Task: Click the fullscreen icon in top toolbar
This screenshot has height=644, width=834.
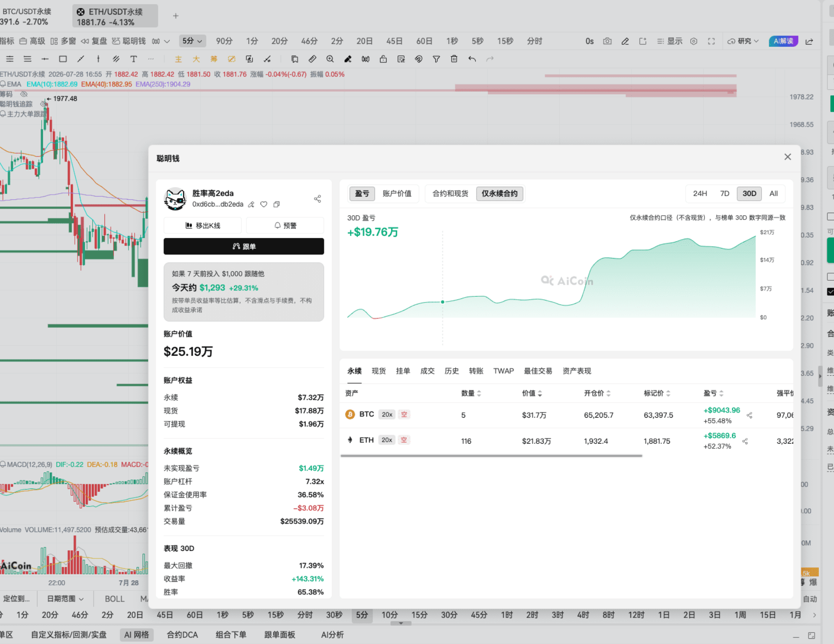Action: click(711, 41)
